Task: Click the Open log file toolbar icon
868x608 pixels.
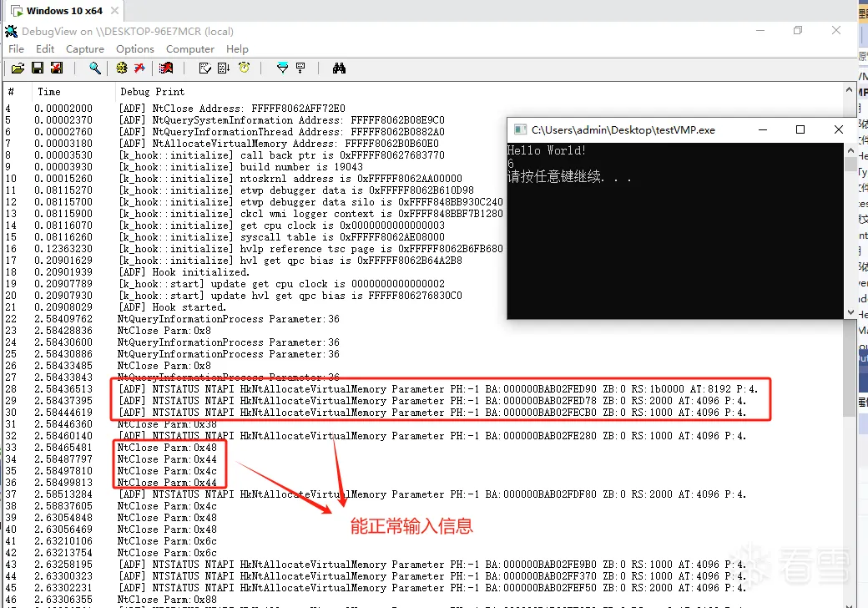Action: pyautogui.click(x=18, y=68)
